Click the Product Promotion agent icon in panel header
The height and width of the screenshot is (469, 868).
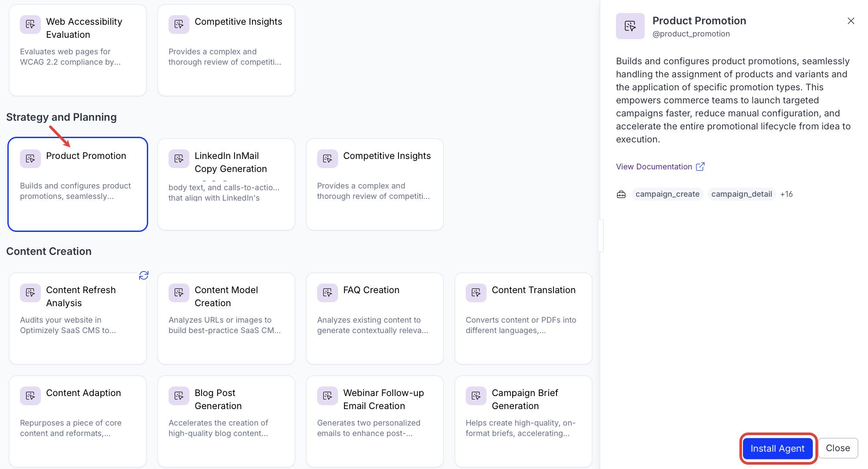pos(630,26)
